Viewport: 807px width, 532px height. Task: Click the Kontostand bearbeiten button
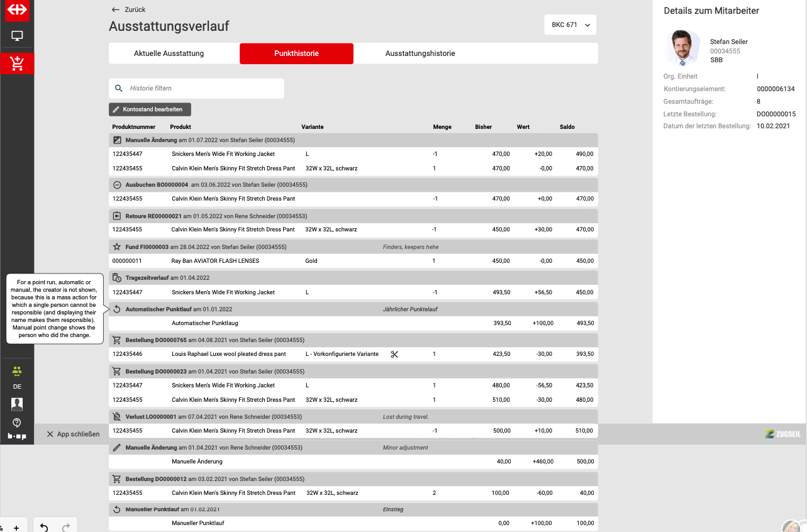coord(150,109)
